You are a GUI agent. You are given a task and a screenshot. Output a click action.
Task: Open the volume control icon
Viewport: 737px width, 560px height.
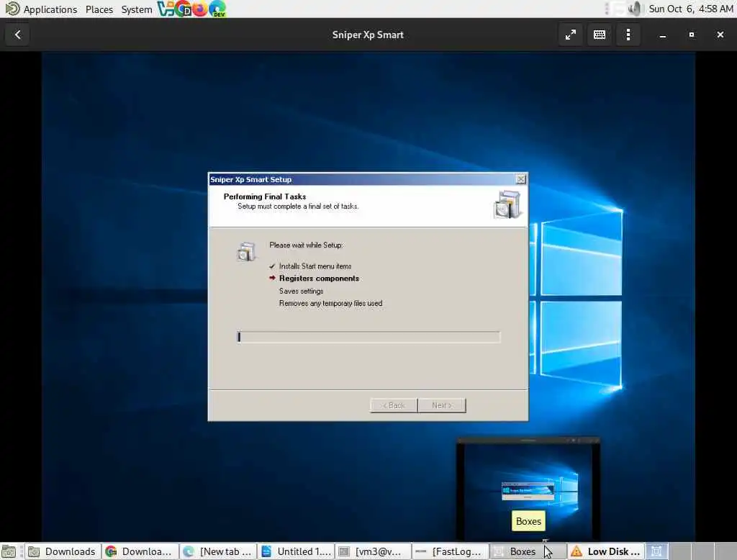[634, 9]
